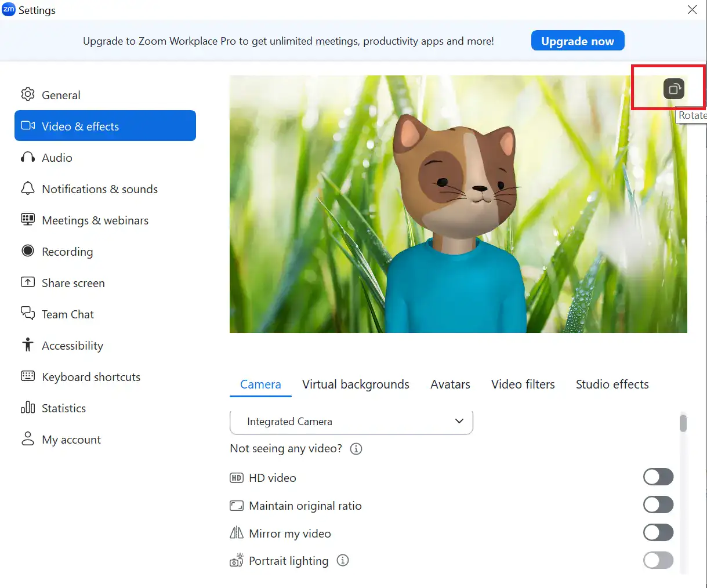Click the Zoom logo in title bar

pyautogui.click(x=9, y=9)
